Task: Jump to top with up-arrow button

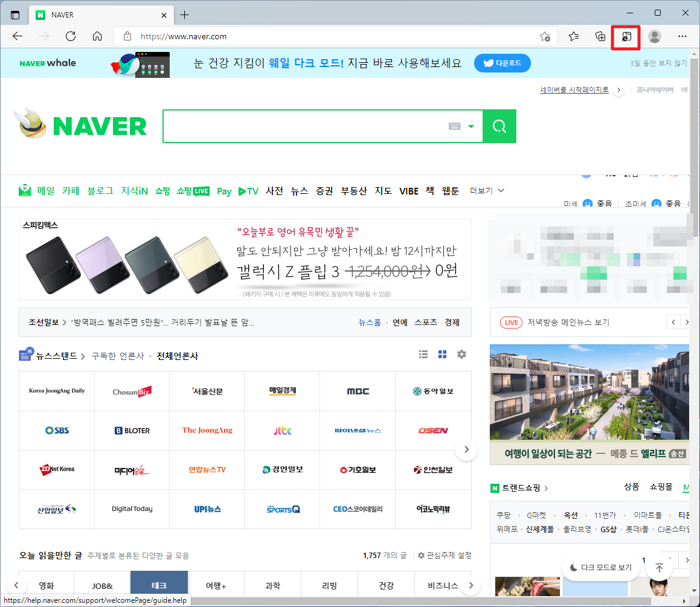Action: [x=659, y=568]
